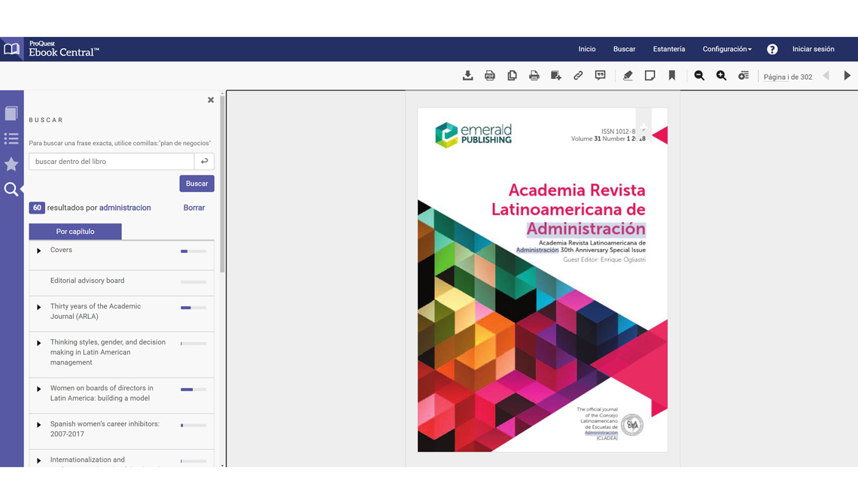Screen dimensions: 858x504
Task: Clear results with Borrar link
Action: tap(194, 208)
